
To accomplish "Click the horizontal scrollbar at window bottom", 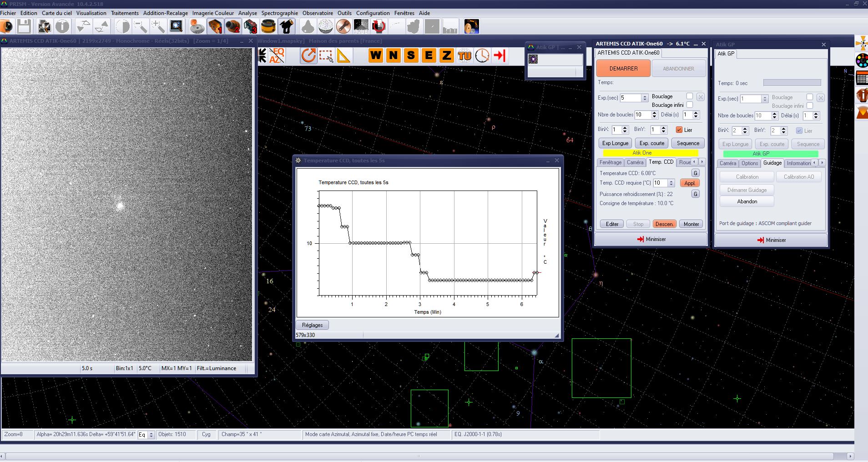I will coord(419,456).
